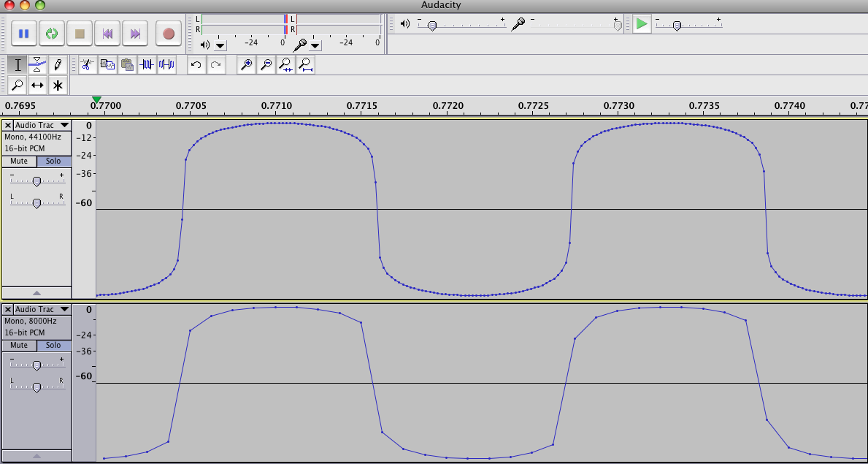The width and height of the screenshot is (868, 464).
Task: Open the first Audio Track dropdown menu
Action: [x=42, y=125]
